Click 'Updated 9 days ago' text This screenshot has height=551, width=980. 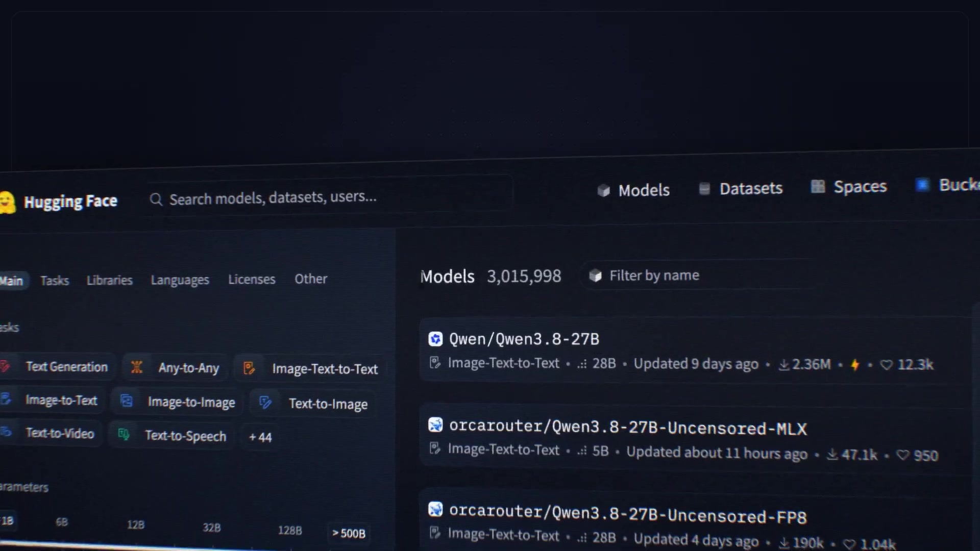[696, 364]
